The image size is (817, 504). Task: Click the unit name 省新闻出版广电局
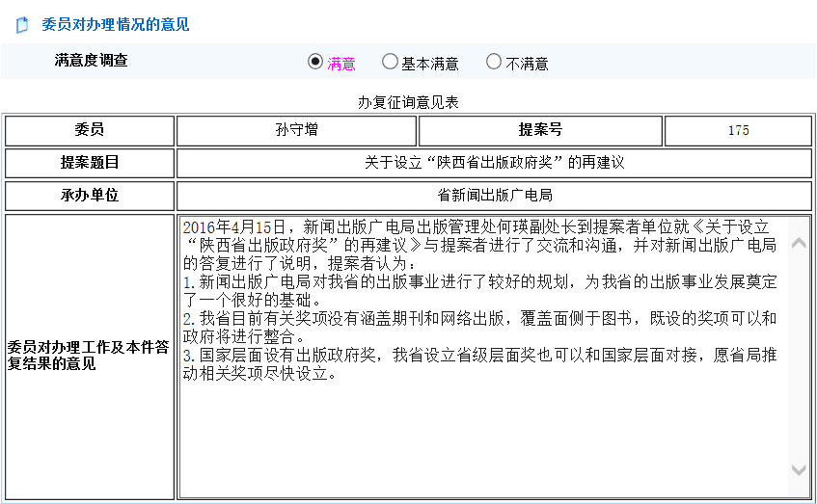pyautogui.click(x=495, y=196)
